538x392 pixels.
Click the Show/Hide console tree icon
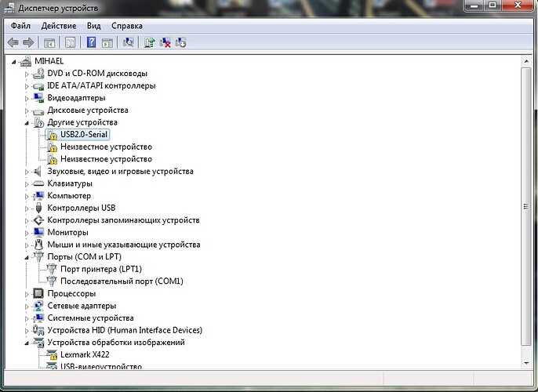49,42
